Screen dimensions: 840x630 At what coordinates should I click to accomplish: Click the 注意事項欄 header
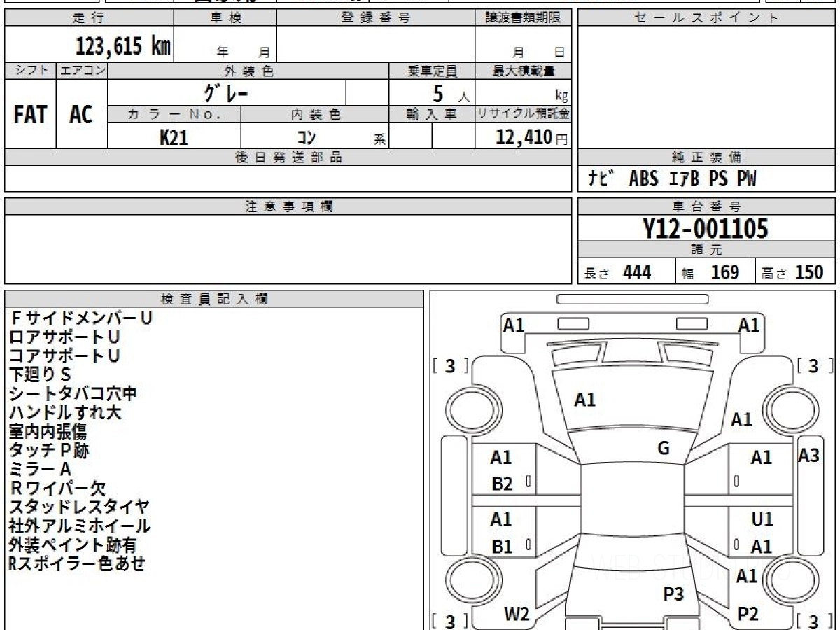288,206
